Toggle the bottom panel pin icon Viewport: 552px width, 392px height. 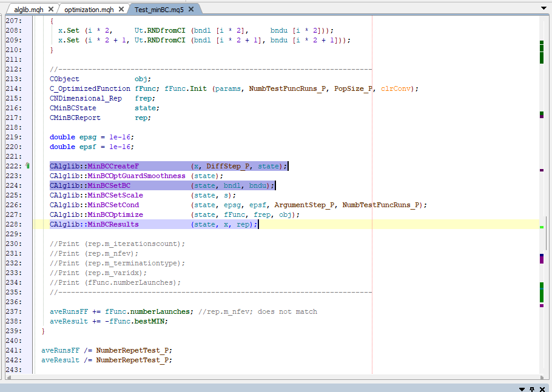pos(532,389)
